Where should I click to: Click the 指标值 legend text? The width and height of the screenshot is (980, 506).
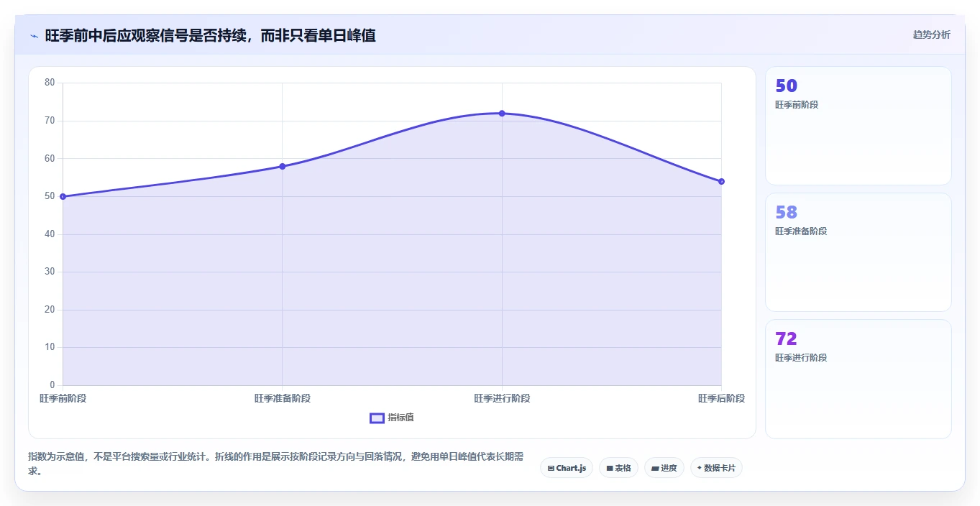coord(400,418)
